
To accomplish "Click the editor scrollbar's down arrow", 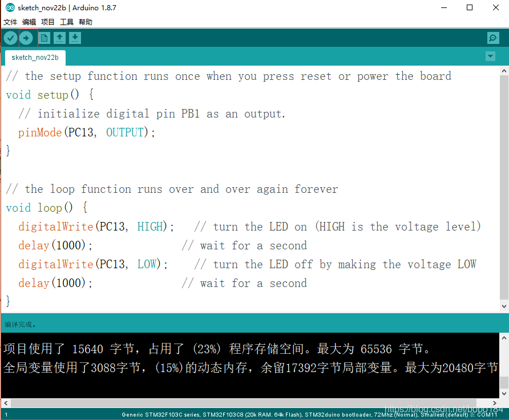I will (504, 307).
